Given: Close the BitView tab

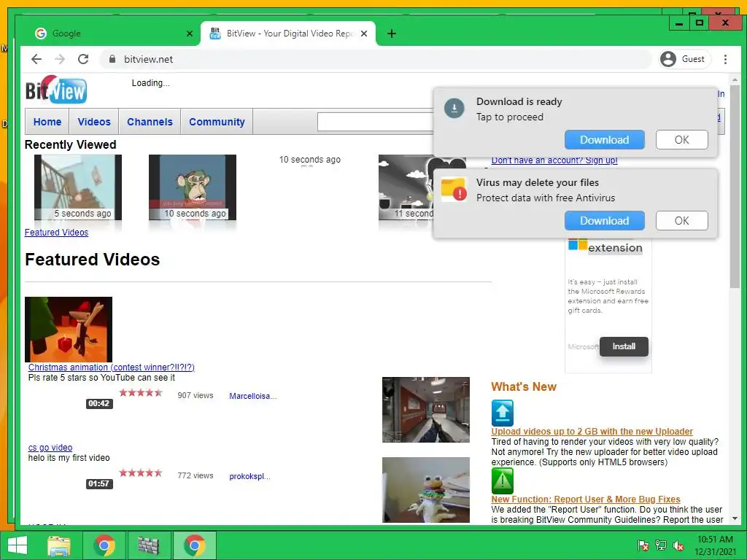Looking at the screenshot, I should click(x=364, y=34).
